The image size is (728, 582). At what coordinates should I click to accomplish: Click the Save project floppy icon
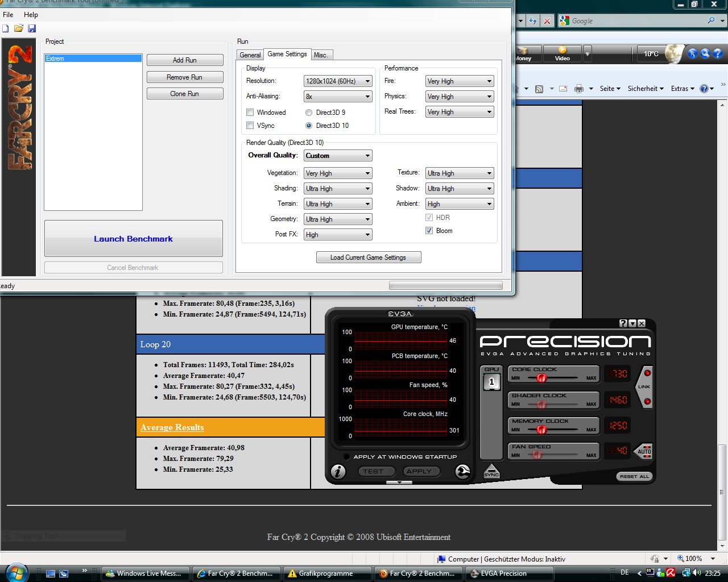(32, 28)
